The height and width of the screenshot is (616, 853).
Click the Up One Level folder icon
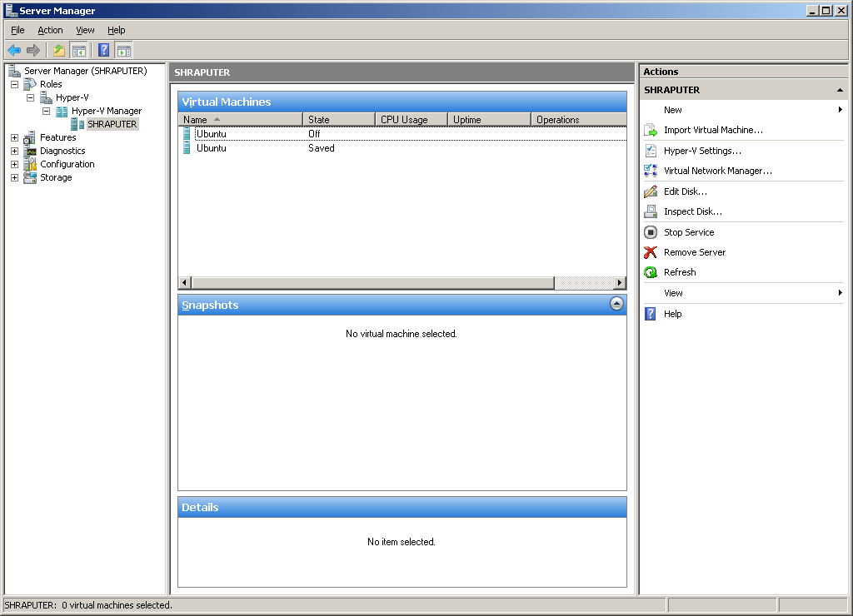59,50
